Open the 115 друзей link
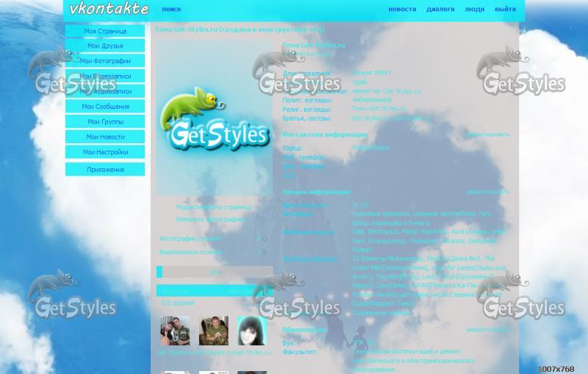The width and height of the screenshot is (588, 374). click(177, 303)
